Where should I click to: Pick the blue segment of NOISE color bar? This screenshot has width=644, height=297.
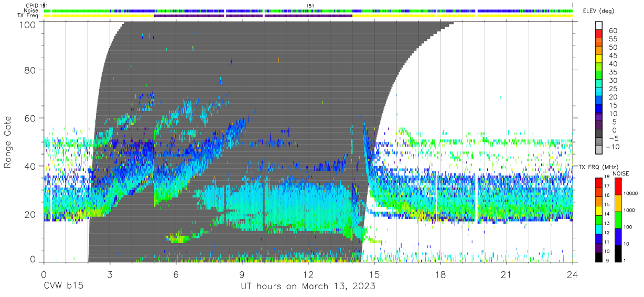pyautogui.click(x=618, y=237)
